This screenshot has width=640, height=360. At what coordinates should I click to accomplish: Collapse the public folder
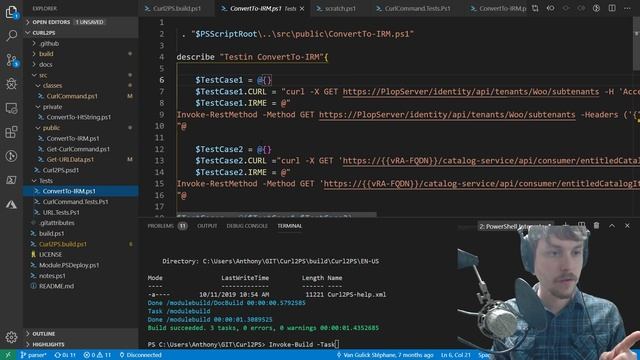tap(81, 128)
